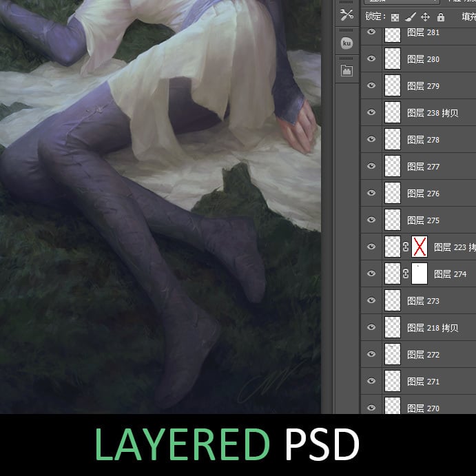The width and height of the screenshot is (476, 476).
Task: Click the layer thumbnail of 图层 272
Action: (393, 354)
